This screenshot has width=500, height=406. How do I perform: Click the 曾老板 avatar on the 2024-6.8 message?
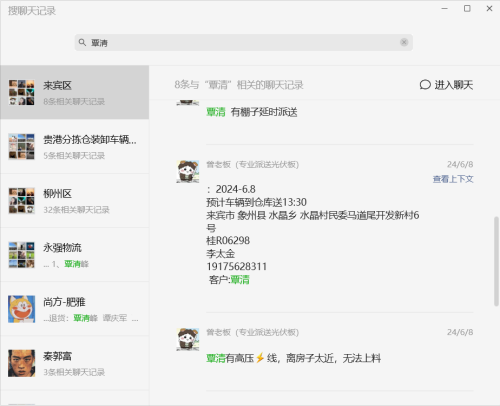point(188,171)
